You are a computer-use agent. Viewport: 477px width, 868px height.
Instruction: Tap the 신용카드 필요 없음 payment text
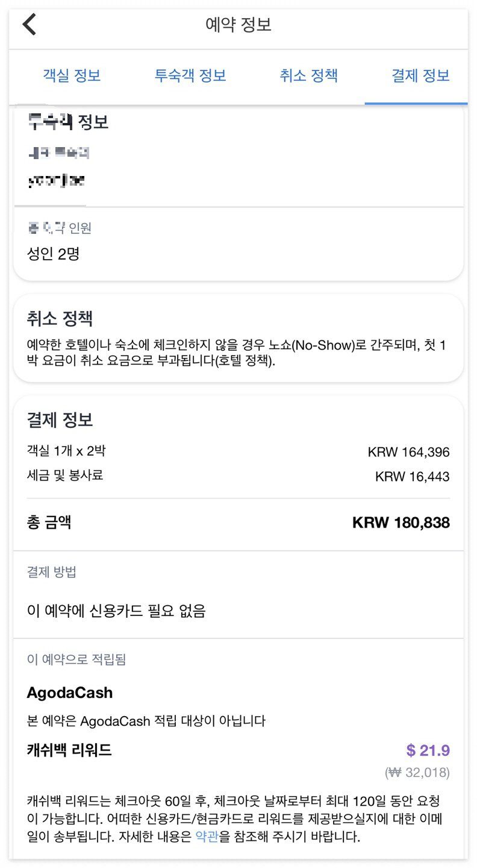click(117, 611)
